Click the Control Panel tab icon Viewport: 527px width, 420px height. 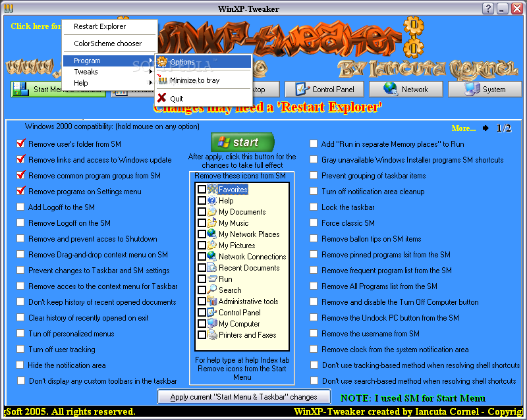(302, 89)
